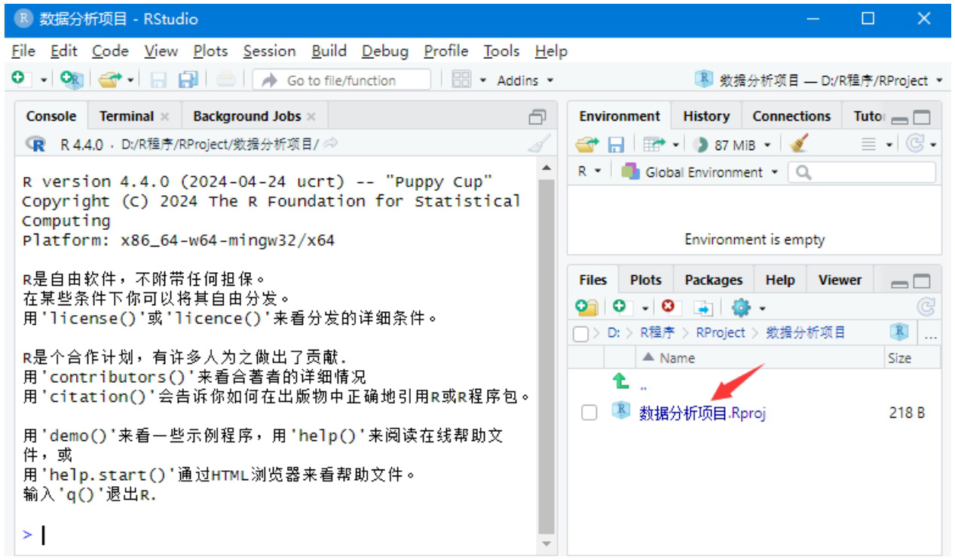The width and height of the screenshot is (955, 560).
Task: Click the Create a Project icon
Action: click(x=72, y=80)
